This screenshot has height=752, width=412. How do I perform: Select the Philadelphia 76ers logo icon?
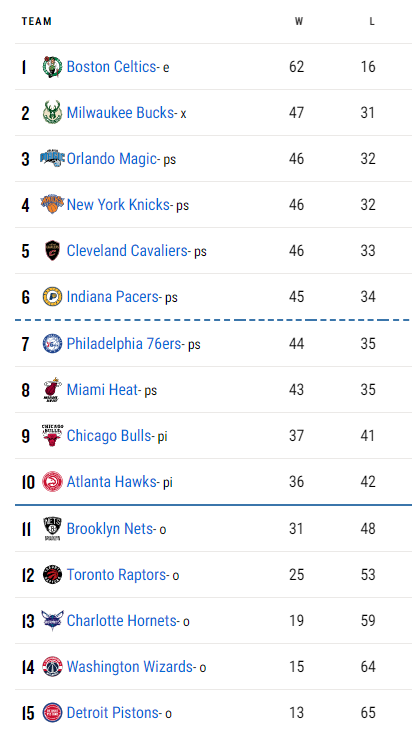tap(52, 343)
